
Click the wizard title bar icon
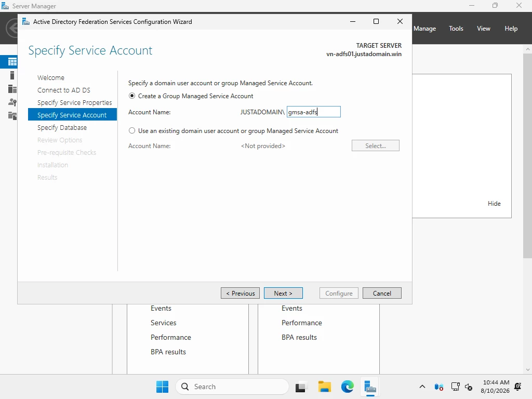coord(26,22)
